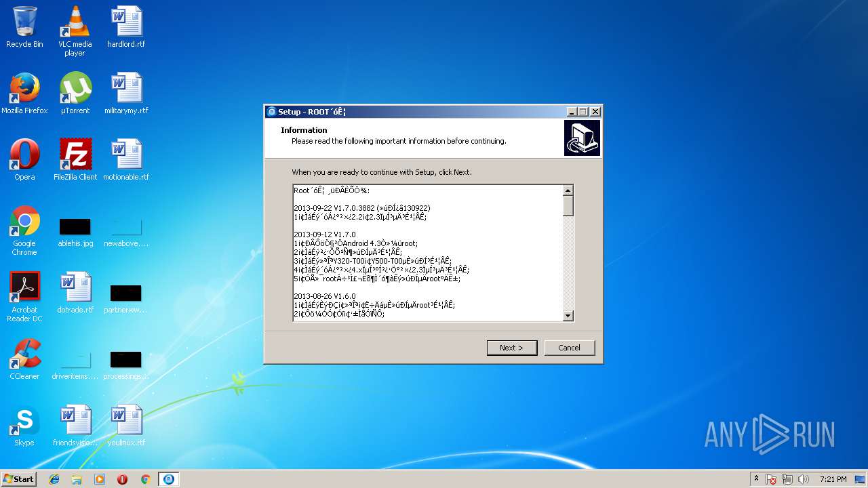868x488 pixels.
Task: Click the Setup taskbar button
Action: point(169,479)
